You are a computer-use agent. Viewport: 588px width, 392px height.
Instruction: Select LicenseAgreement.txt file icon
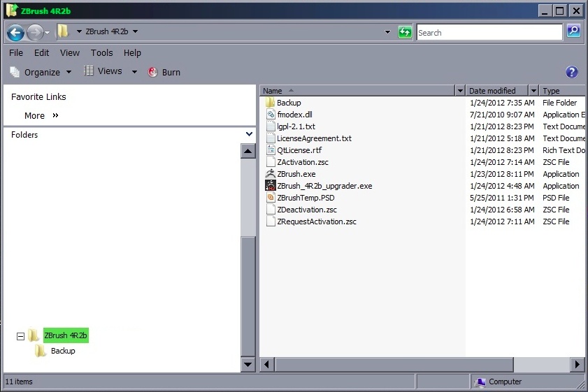click(271, 138)
